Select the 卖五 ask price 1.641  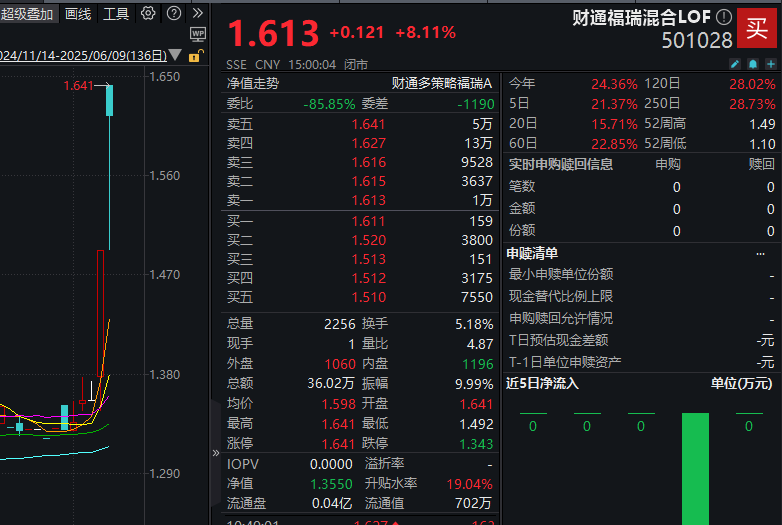click(368, 124)
